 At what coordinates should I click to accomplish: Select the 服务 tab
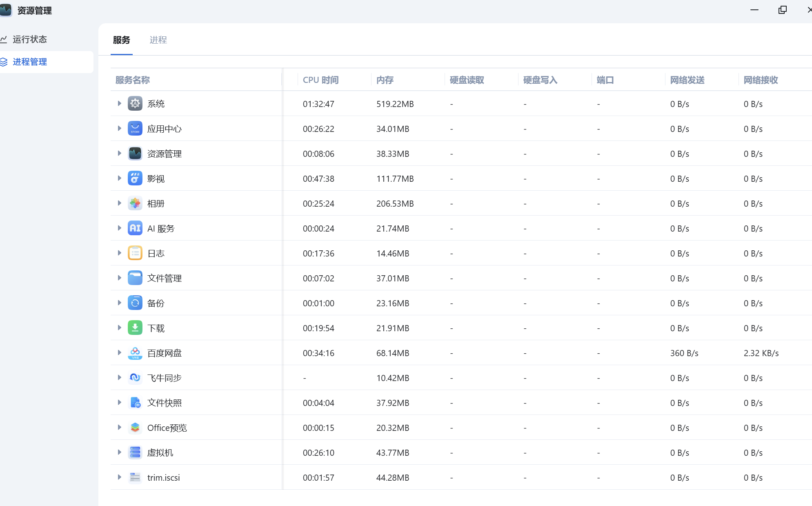[x=121, y=40]
